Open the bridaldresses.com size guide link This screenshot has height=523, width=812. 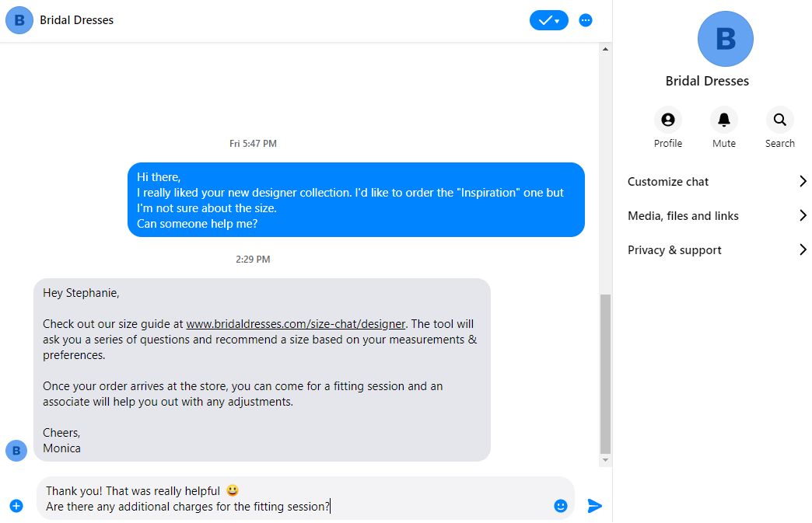296,324
